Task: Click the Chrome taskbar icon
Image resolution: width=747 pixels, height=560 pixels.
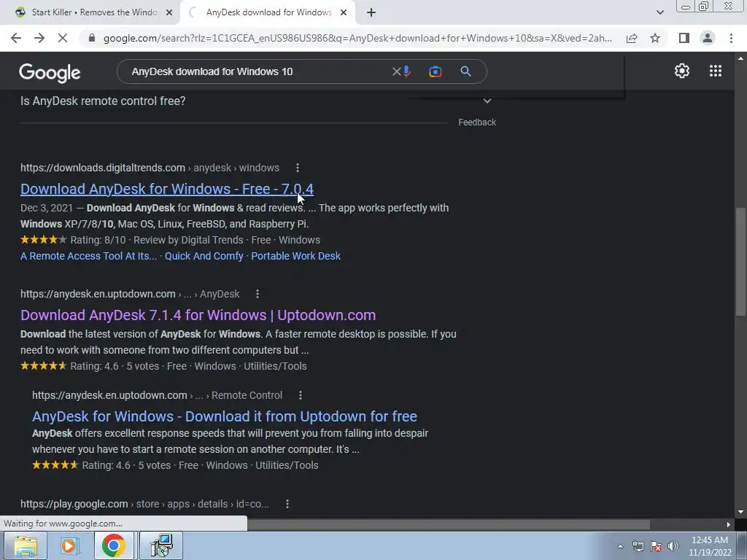Action: click(x=113, y=545)
